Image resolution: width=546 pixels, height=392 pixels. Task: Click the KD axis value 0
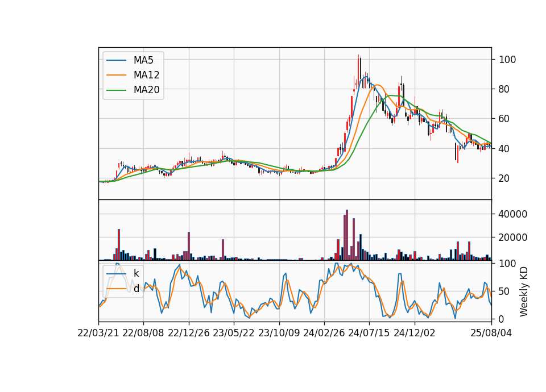[502, 319]
